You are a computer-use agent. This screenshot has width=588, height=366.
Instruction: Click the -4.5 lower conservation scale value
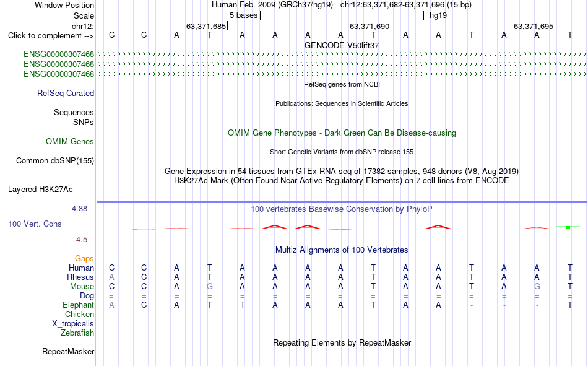(x=80, y=240)
